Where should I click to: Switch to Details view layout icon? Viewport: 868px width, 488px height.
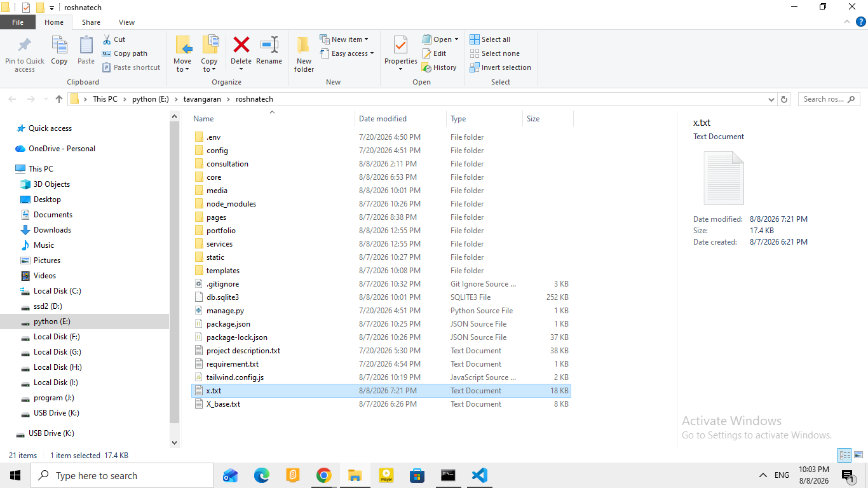tap(844, 455)
